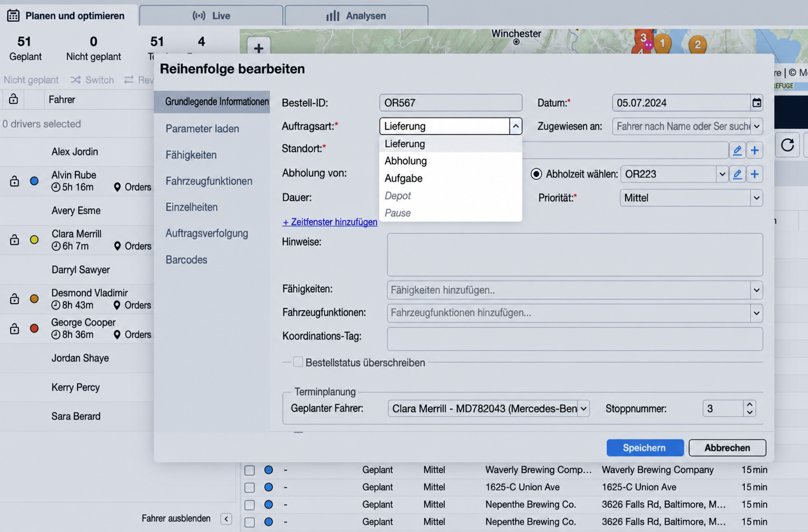This screenshot has width=808, height=532.
Task: Click the Orders pin icon for Clara Merrill
Action: pos(117,246)
